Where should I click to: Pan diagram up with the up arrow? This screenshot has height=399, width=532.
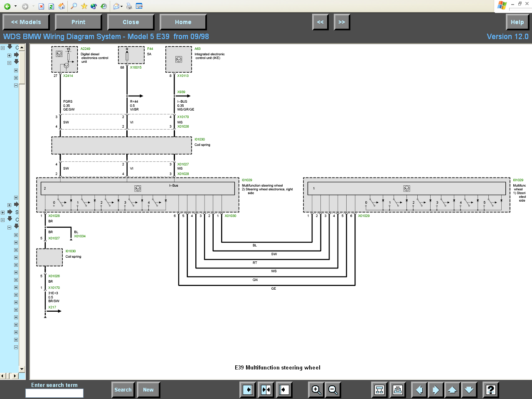point(452,390)
